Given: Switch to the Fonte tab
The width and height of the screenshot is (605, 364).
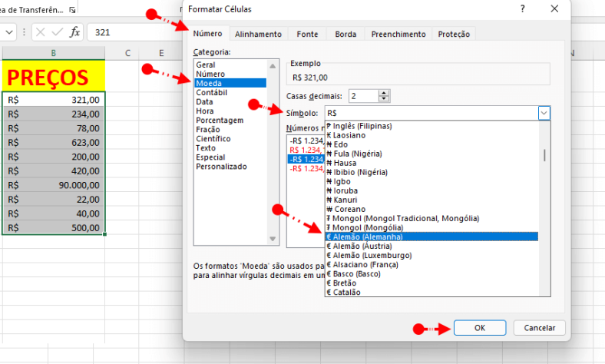Looking at the screenshot, I should 307,35.
